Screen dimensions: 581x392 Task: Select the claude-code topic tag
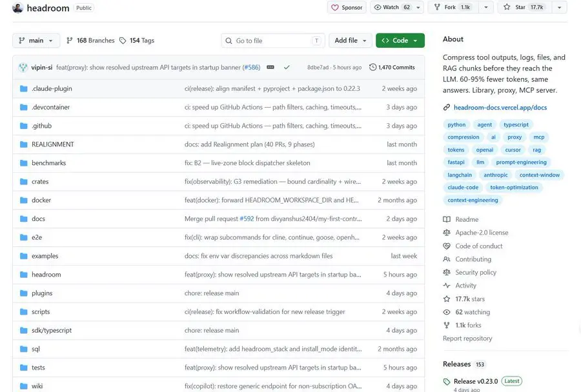tap(463, 188)
